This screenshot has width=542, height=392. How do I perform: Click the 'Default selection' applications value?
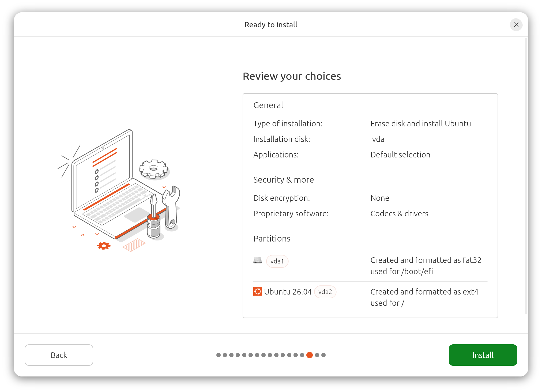(x=400, y=154)
